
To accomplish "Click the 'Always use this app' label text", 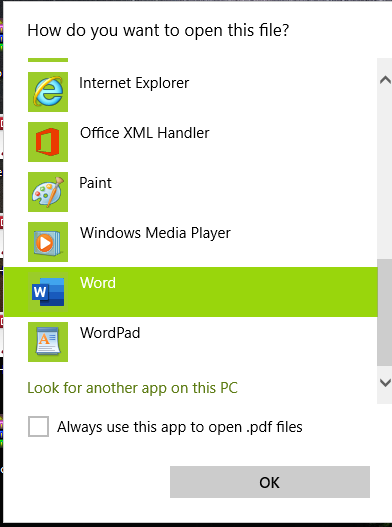I will (x=180, y=427).
